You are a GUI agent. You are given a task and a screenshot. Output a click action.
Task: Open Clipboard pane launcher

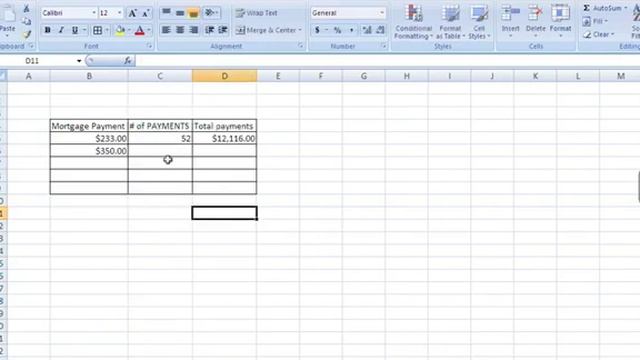click(31, 46)
